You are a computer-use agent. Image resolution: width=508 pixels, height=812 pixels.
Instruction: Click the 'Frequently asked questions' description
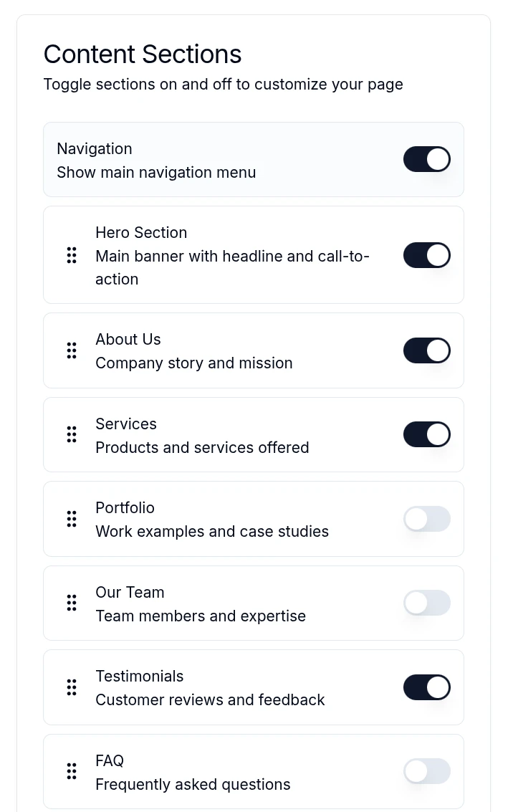point(193,784)
